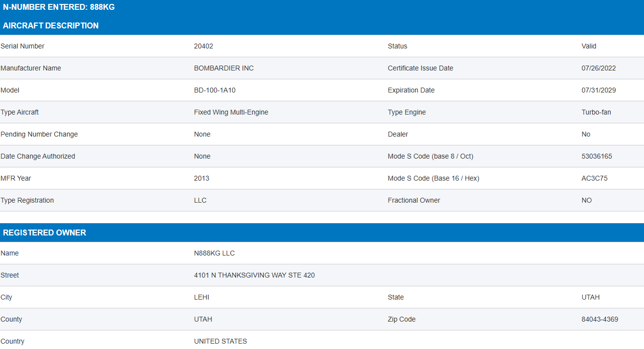Click the N-Number Entered 888KG heading

click(59, 7)
